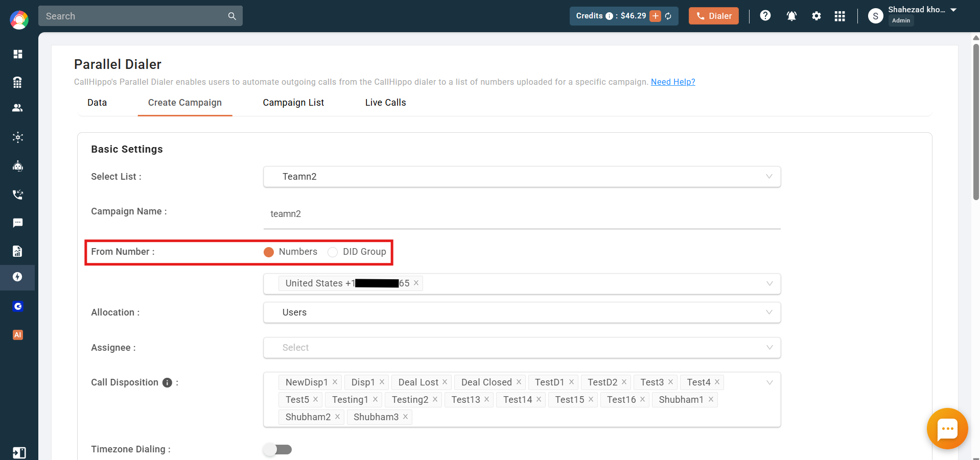Click the user avatar S icon
This screenshot has height=460, width=980.
point(876,16)
